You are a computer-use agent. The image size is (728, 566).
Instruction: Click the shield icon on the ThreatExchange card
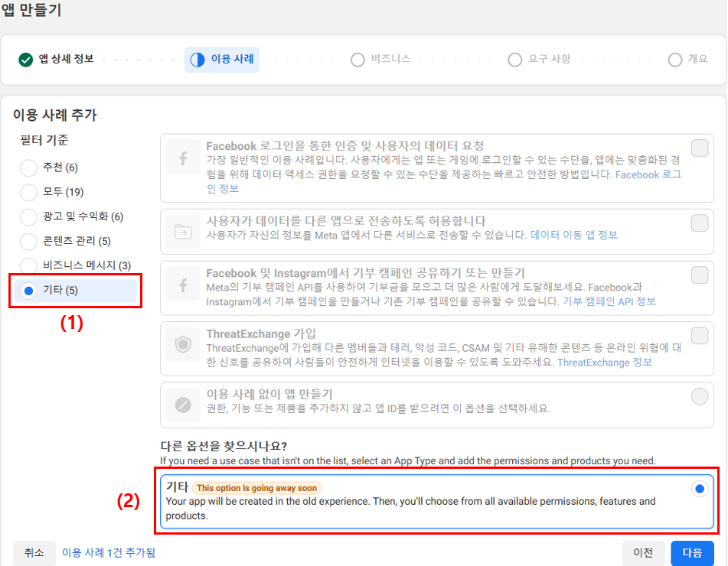point(183,345)
